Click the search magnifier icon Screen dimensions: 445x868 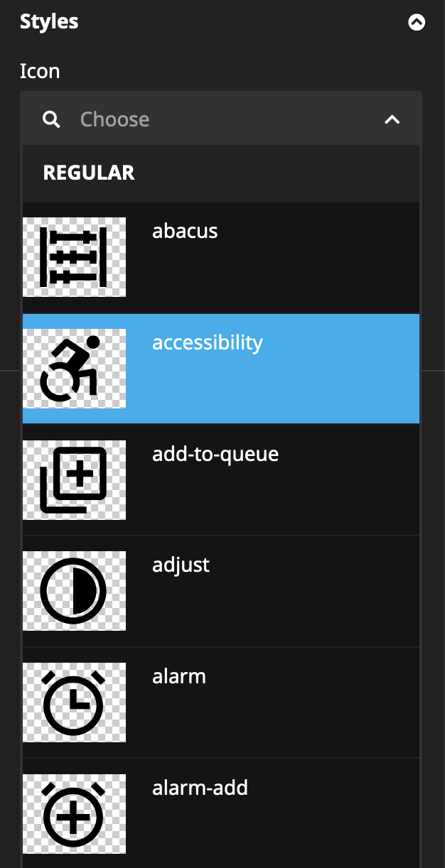(51, 119)
